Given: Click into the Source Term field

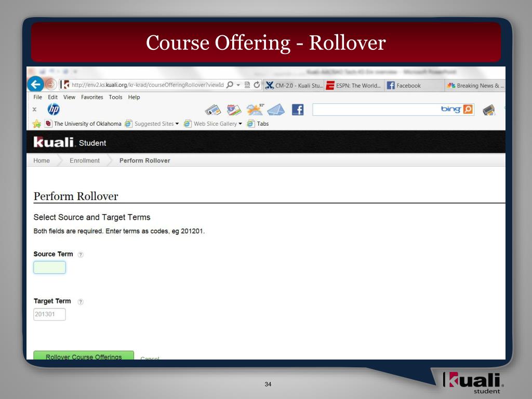Looking at the screenshot, I should point(49,268).
